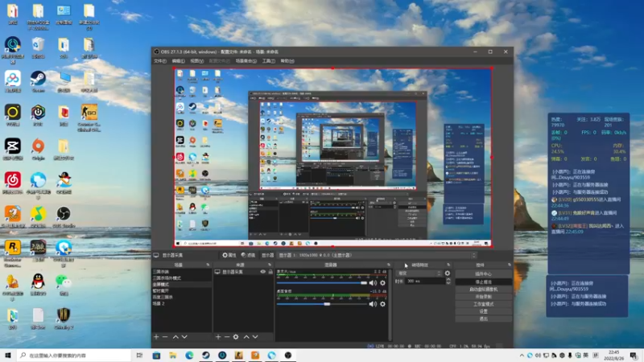Remove selected scene with minus icon
The height and width of the screenshot is (362, 644).
click(x=165, y=337)
